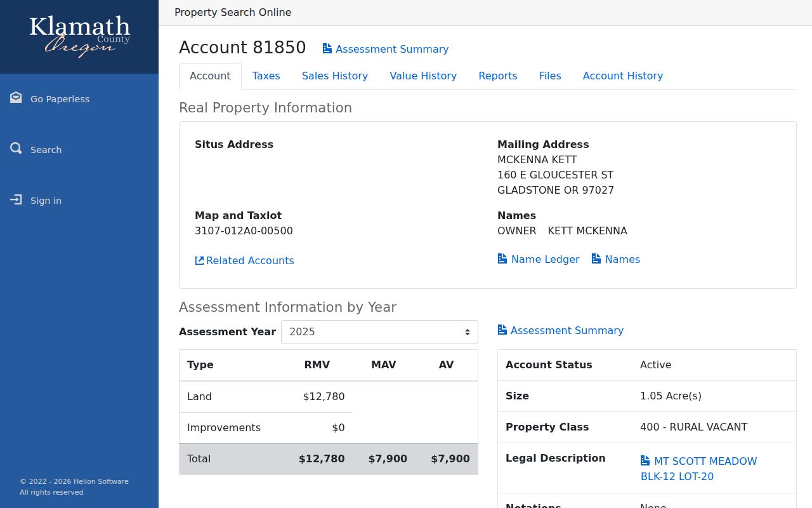Click the Legal Description document icon
Image resolution: width=812 pixels, height=508 pixels.
[x=645, y=461]
